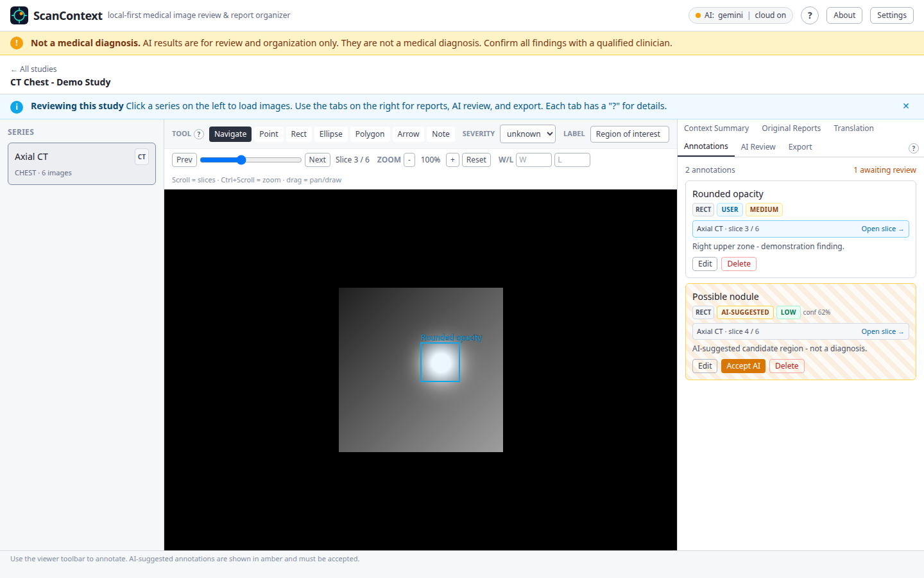Open the question mark help button in header
The height and width of the screenshot is (578, 924).
pos(810,15)
